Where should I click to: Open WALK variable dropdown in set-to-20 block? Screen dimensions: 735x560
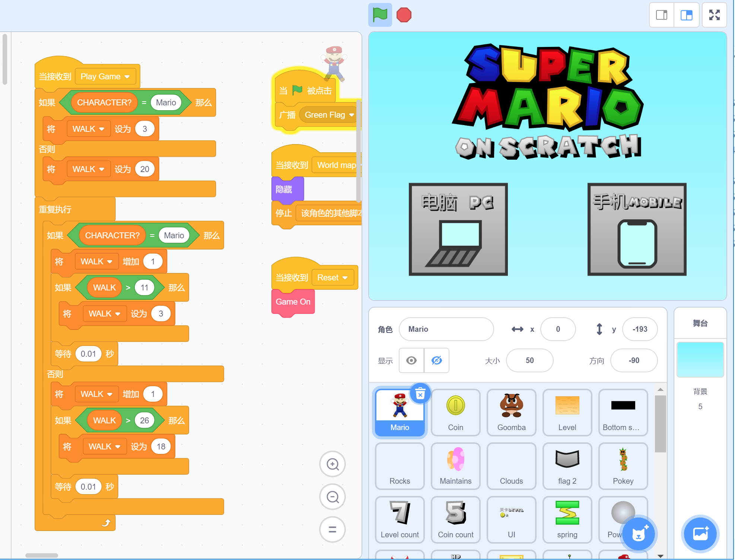89,169
